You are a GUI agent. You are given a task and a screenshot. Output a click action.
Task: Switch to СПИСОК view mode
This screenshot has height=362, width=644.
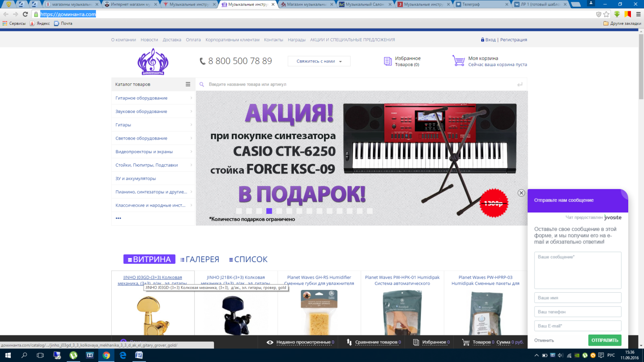[248, 259]
